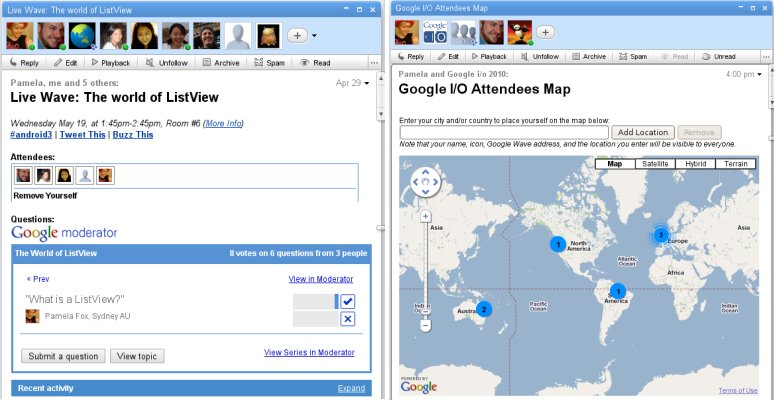Mark Live Wave ListView wave as Read
This screenshot has width=774, height=400.
pyautogui.click(x=315, y=63)
